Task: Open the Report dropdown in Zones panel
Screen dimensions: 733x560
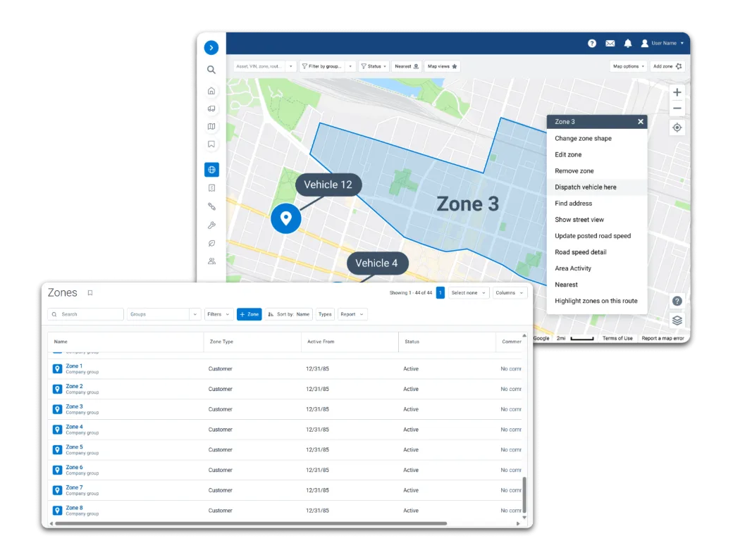Action: pyautogui.click(x=352, y=314)
